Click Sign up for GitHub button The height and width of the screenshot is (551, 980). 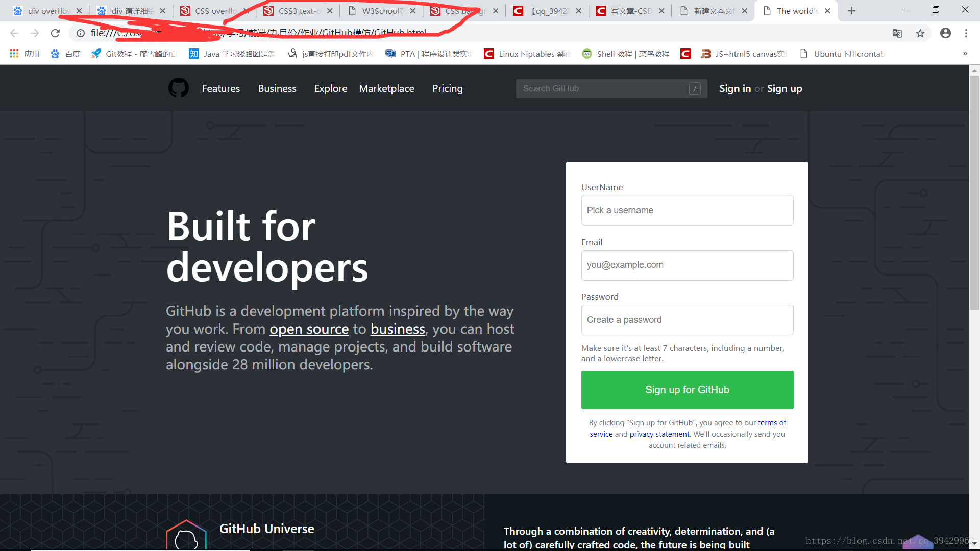(687, 390)
